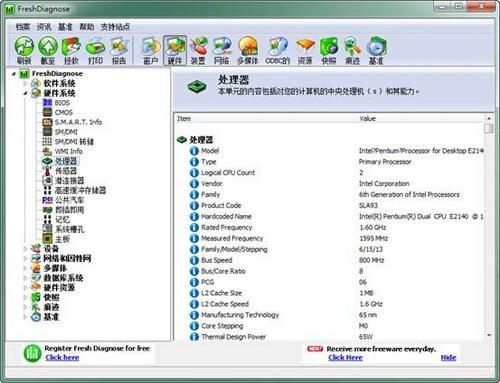
Task: Click the register 'Click here' link
Action: coord(62,357)
